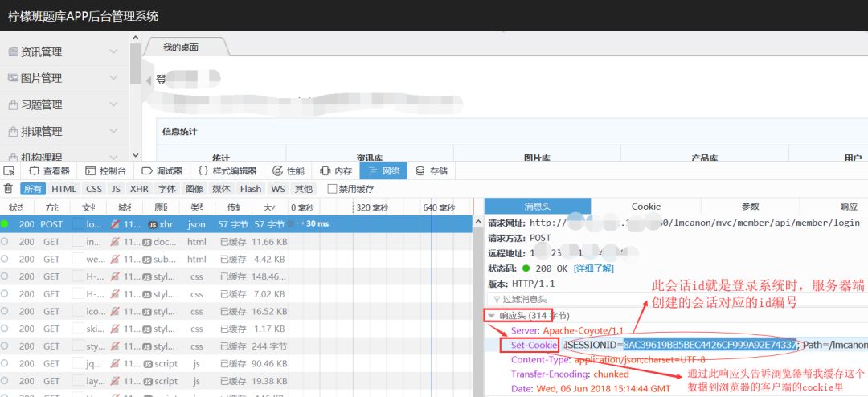Click insecure-lock icon in the 90.46 KB row
Viewport: 868px width, 397px height.
(x=115, y=364)
